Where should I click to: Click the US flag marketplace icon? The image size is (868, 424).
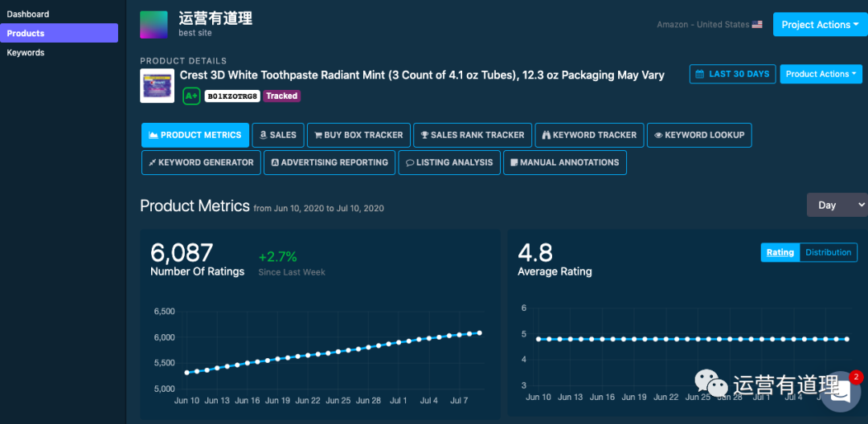(757, 25)
